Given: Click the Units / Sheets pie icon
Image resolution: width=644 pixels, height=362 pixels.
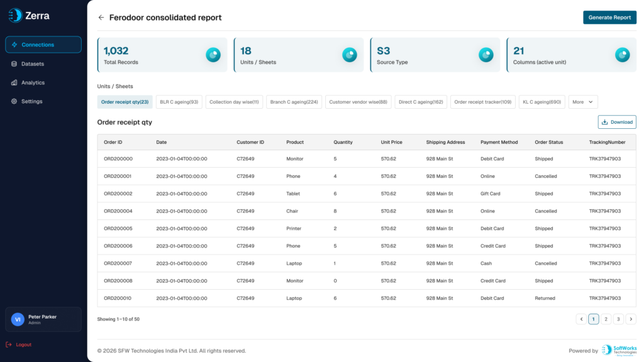Looking at the screenshot, I should click(350, 55).
